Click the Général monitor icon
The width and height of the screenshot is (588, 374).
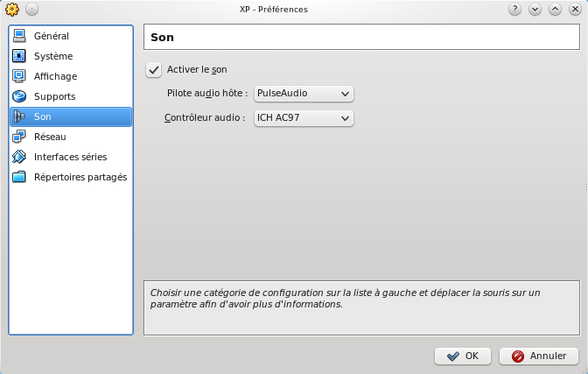[19, 37]
